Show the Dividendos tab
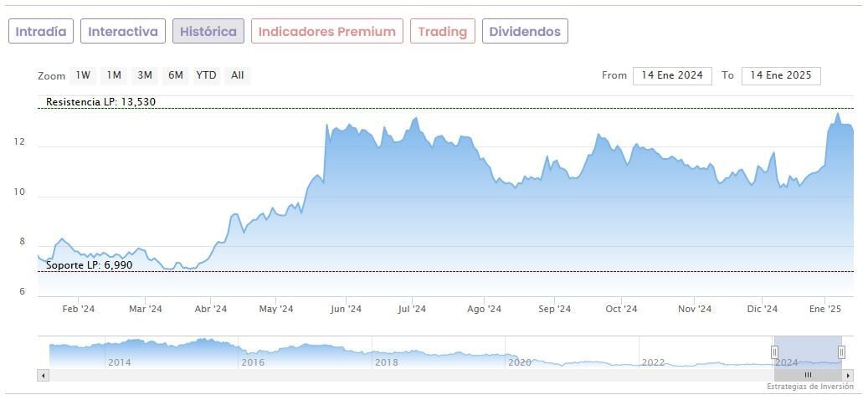The width and height of the screenshot is (868, 400). (x=525, y=32)
